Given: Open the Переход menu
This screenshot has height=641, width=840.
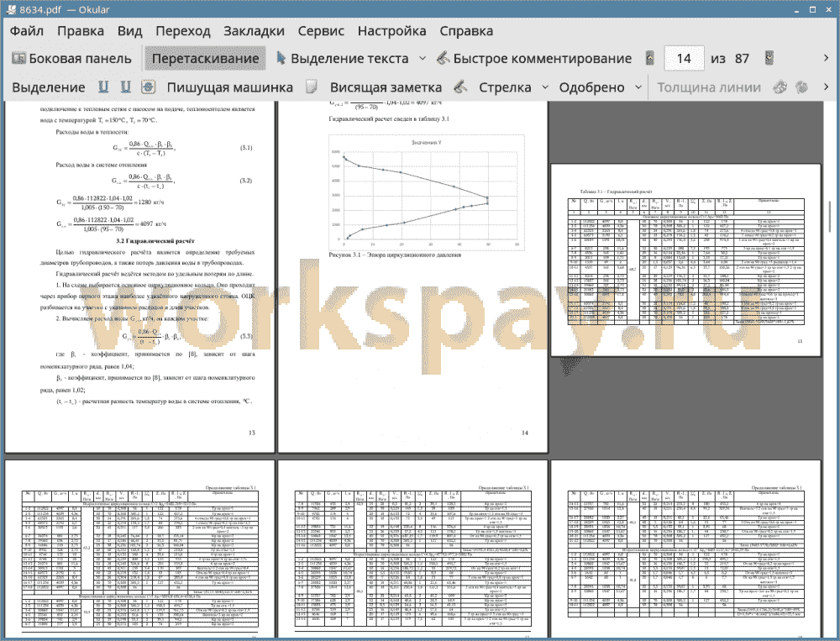Looking at the screenshot, I should point(182,31).
